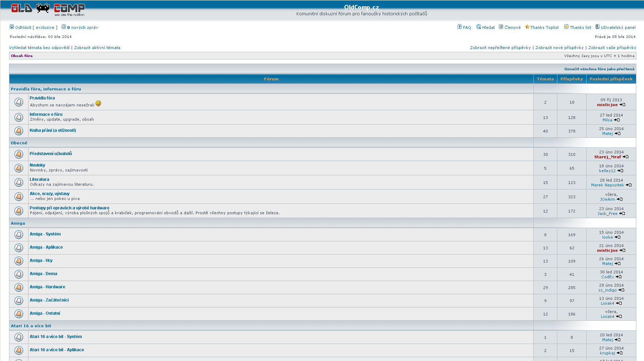Click forum status icon beside Pravidla fóra
Image resolution: width=644 pixels, height=361 pixels.
click(19, 102)
